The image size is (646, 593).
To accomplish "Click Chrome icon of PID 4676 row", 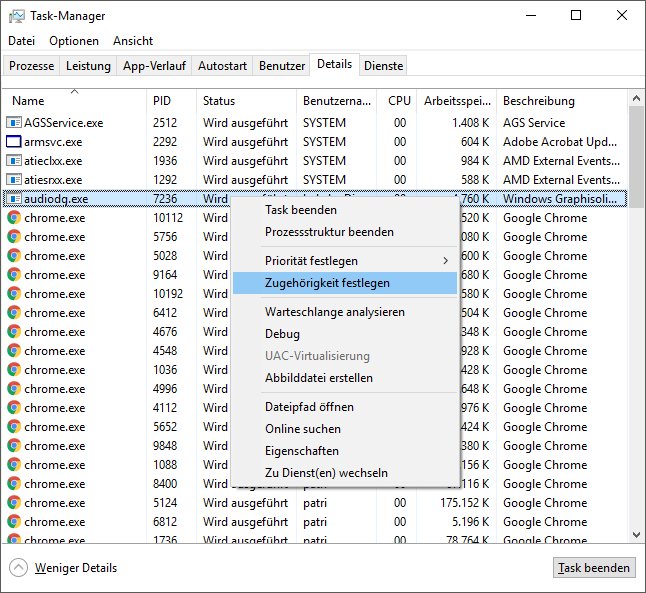I will click(x=14, y=331).
